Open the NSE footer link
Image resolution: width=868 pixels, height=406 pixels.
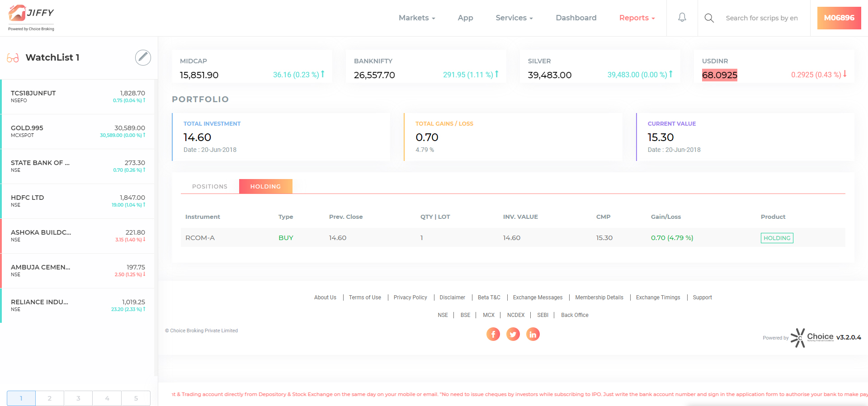443,315
